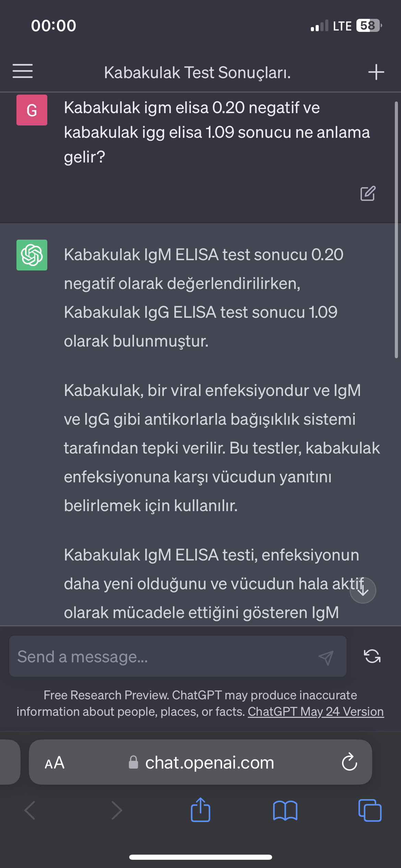
Task: Click the user G avatar
Action: [32, 110]
